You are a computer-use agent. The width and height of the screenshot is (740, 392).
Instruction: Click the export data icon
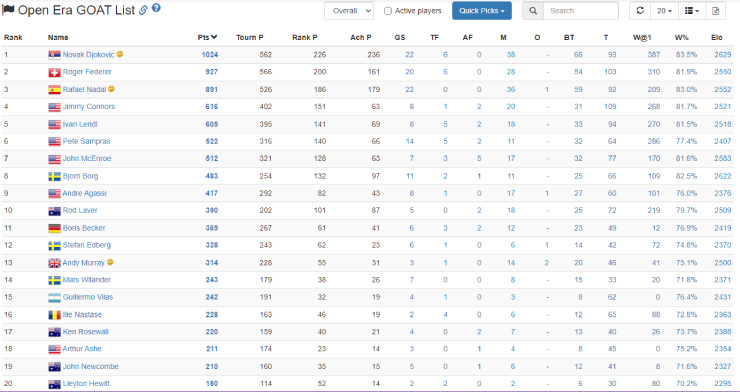click(x=715, y=11)
